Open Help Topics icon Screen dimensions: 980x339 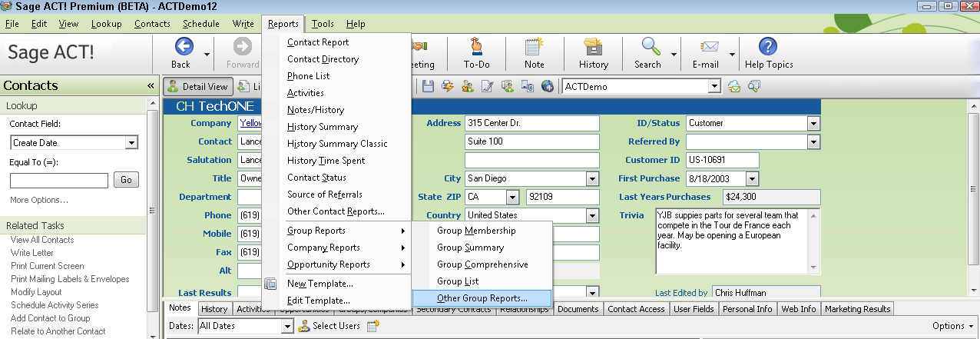[x=769, y=53]
